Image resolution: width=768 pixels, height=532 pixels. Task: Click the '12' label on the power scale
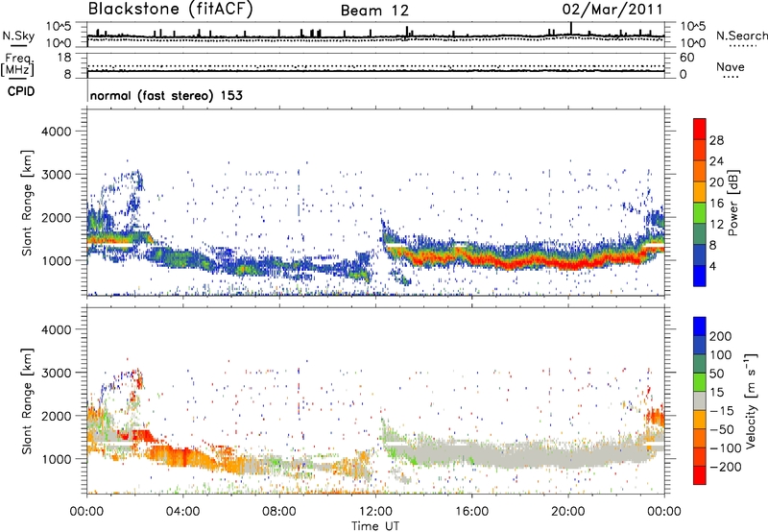pos(716,225)
